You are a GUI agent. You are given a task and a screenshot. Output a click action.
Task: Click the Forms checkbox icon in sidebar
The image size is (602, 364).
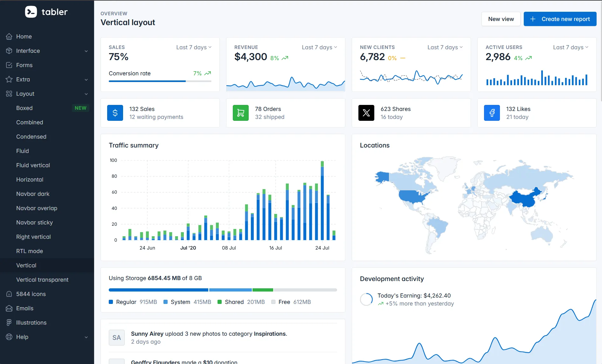pyautogui.click(x=9, y=65)
